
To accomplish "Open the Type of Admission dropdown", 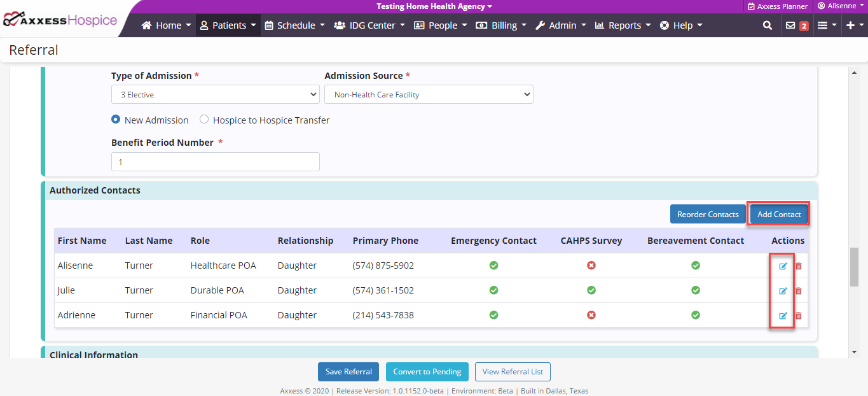I will (215, 95).
